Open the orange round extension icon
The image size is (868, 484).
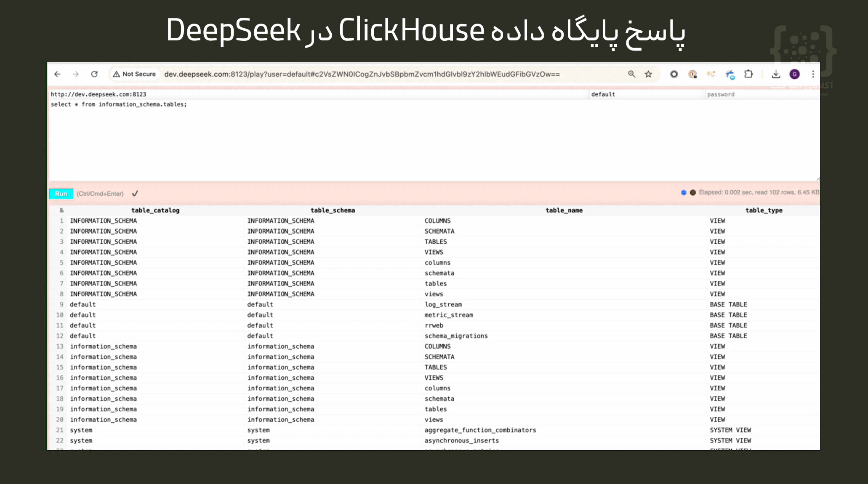[692, 74]
